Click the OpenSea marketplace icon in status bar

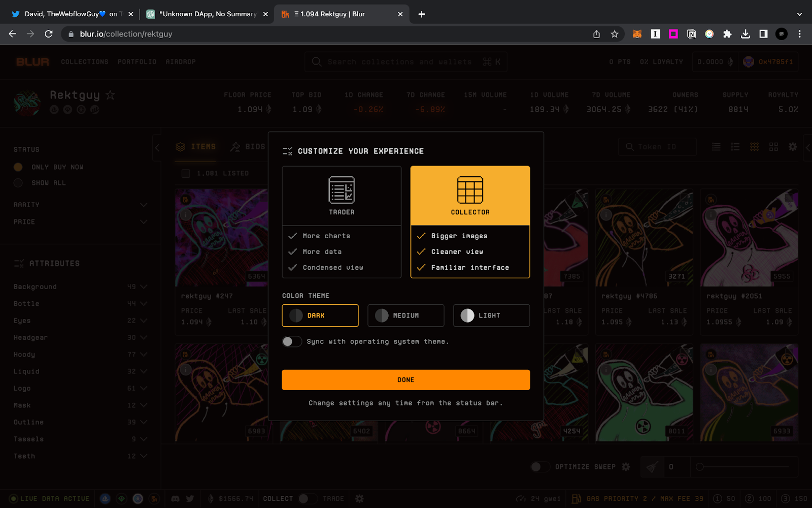(x=105, y=499)
